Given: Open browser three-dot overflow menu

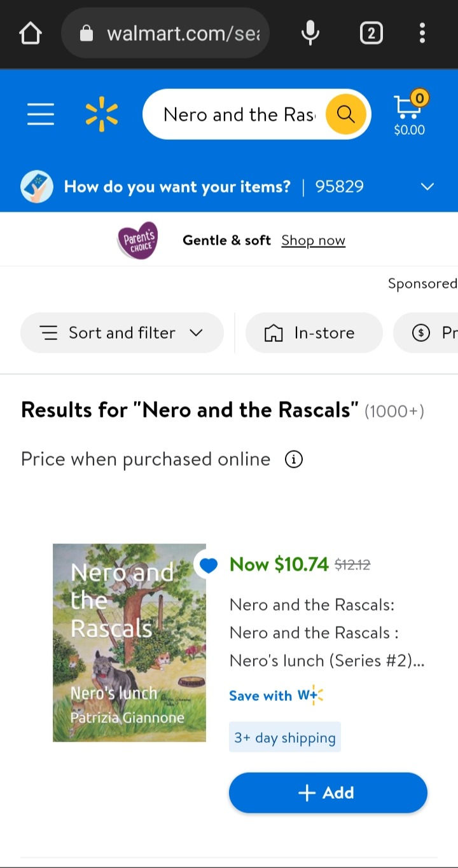Looking at the screenshot, I should [422, 33].
